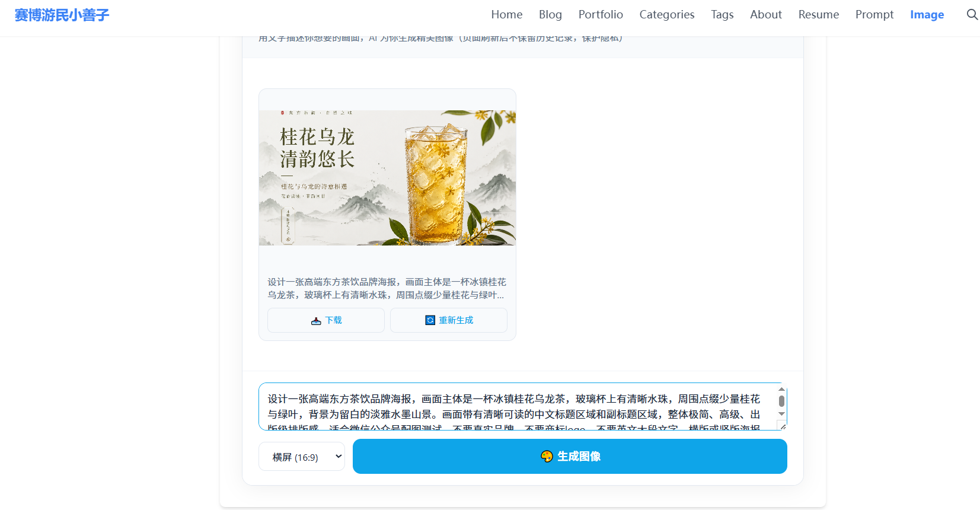The image size is (980, 510).
Task: Select the Tags nav link
Action: [x=722, y=15]
